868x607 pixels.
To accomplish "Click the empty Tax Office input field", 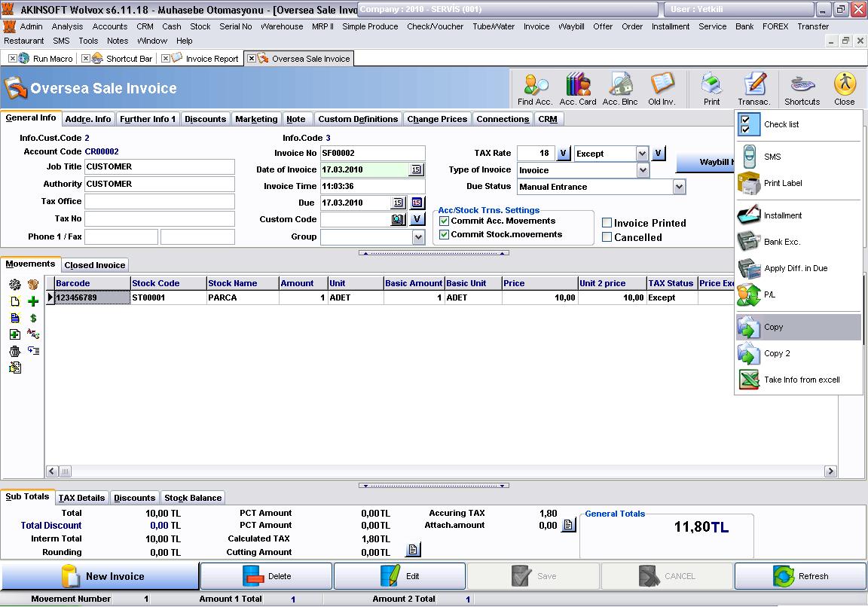I will tap(160, 201).
